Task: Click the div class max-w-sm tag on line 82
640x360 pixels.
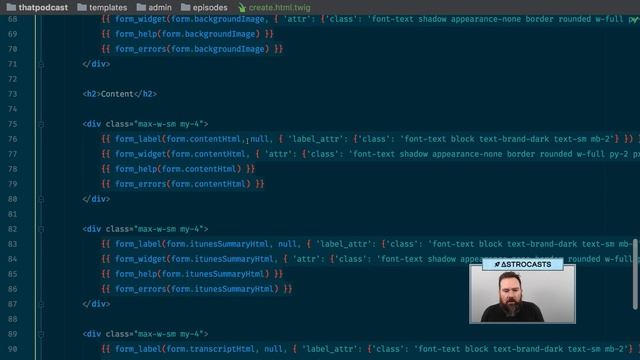Action: click(145, 229)
